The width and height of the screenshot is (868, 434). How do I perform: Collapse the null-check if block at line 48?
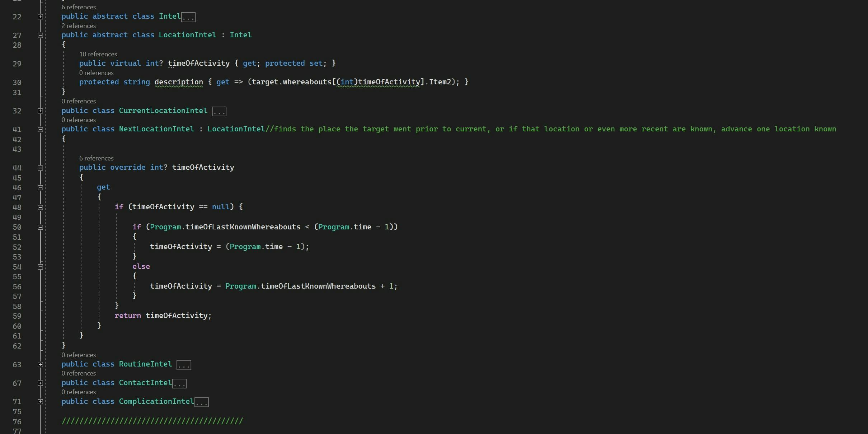click(40, 207)
